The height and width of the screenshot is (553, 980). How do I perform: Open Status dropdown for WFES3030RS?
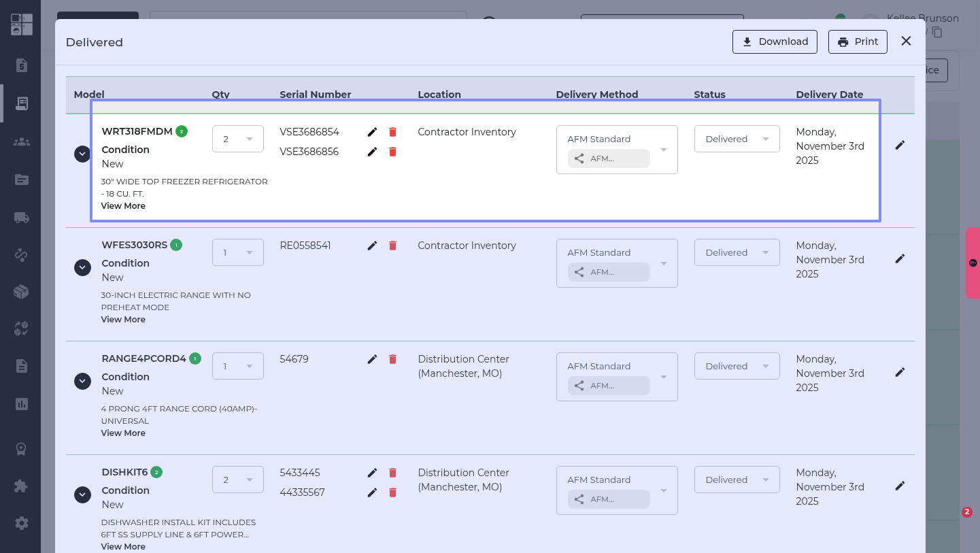click(737, 252)
